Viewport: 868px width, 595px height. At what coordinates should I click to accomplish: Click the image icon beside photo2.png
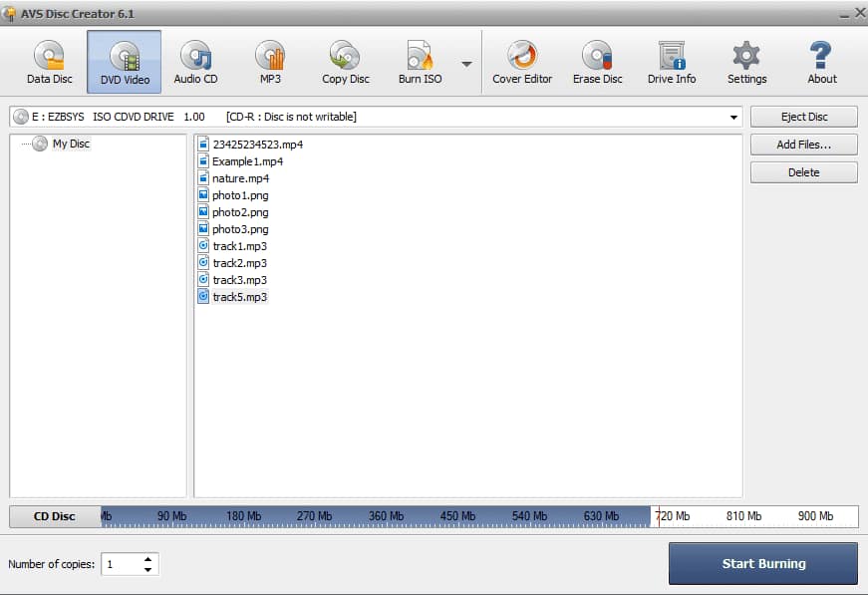[203, 212]
